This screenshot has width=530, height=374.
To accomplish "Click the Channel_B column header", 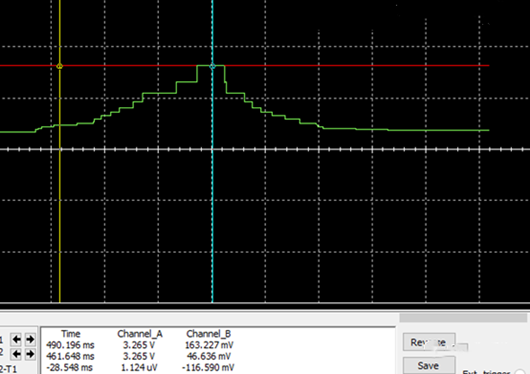I will pos(209,334).
